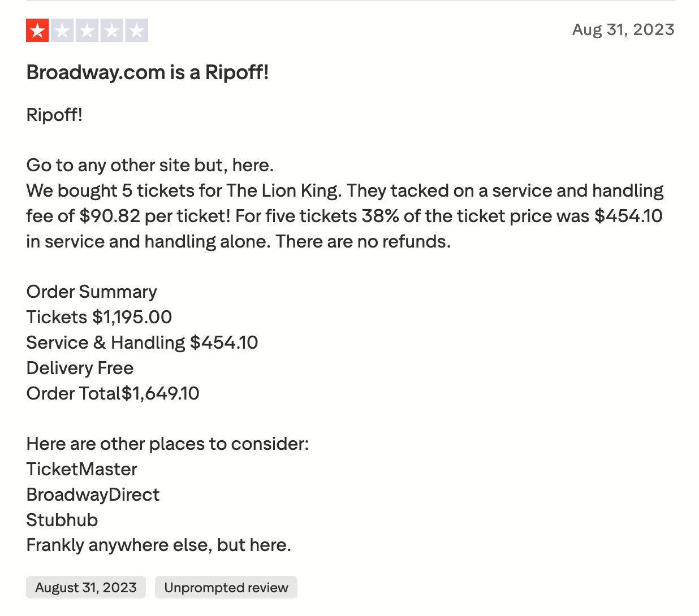
Task: Click the "Stubhub" text
Action: click(x=62, y=520)
